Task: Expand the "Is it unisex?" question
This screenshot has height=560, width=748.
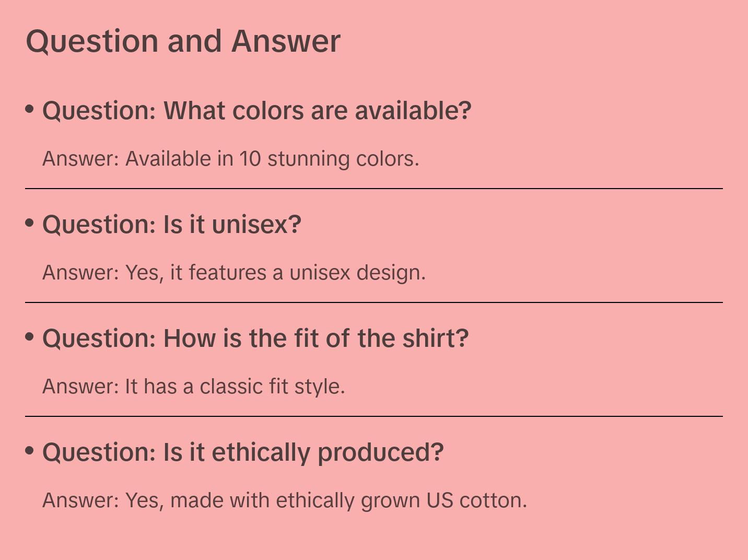Action: pos(172,225)
